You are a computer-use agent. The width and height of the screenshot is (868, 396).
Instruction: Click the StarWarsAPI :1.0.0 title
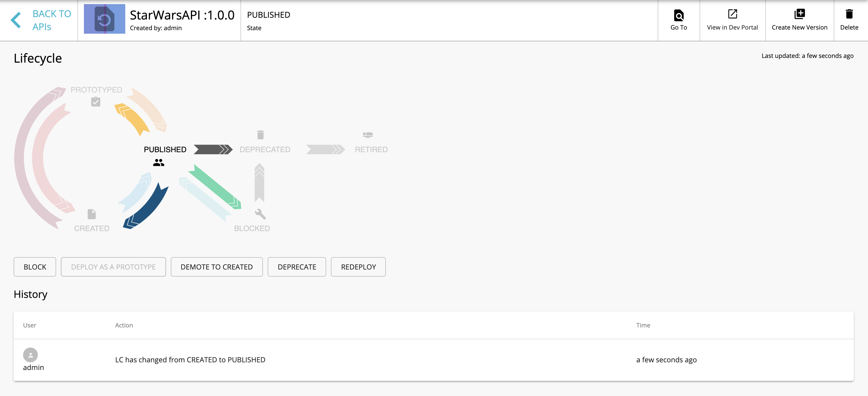(182, 15)
